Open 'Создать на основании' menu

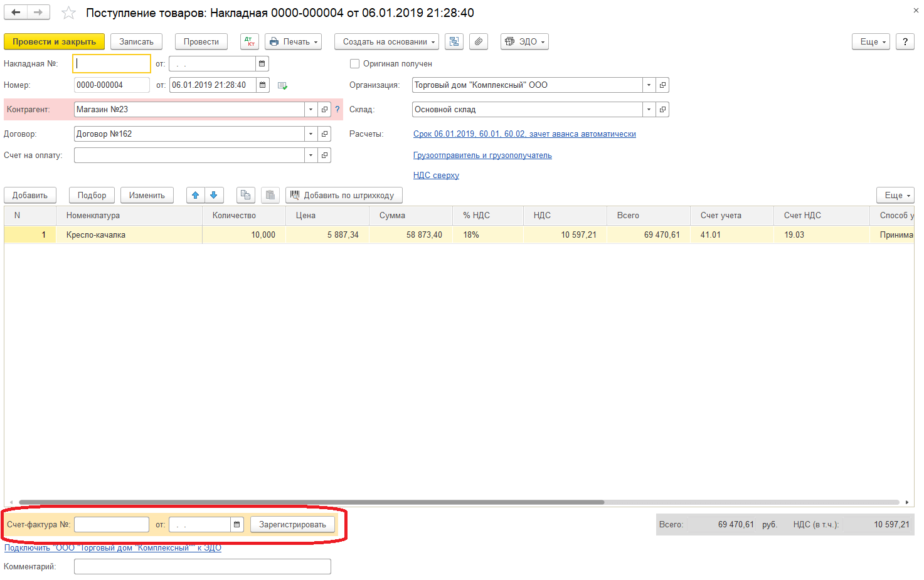coord(386,42)
